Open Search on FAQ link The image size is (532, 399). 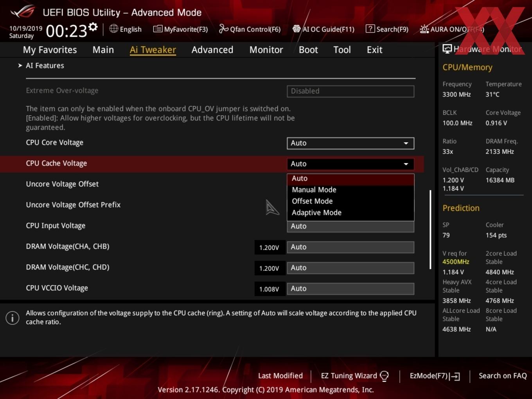point(503,376)
